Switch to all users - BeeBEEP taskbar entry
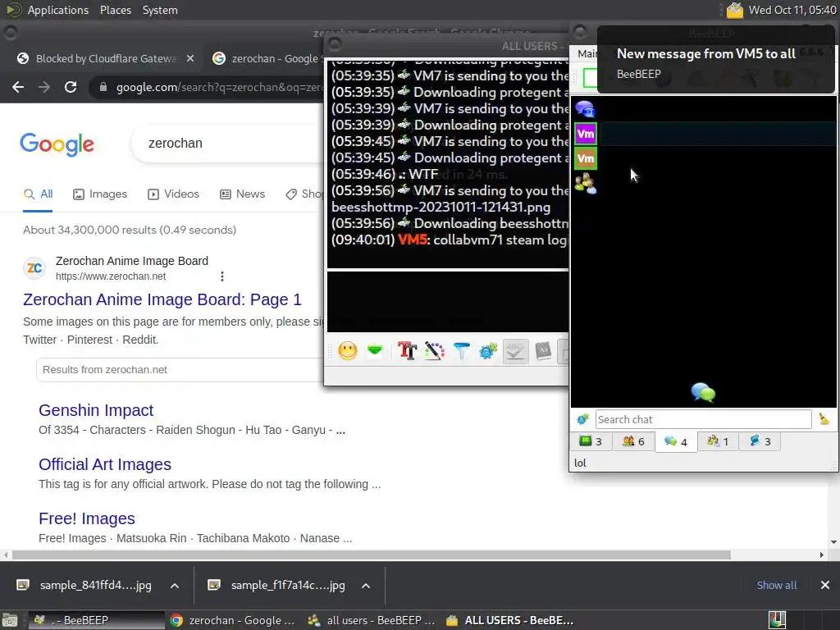The width and height of the screenshot is (840, 630). [372, 620]
